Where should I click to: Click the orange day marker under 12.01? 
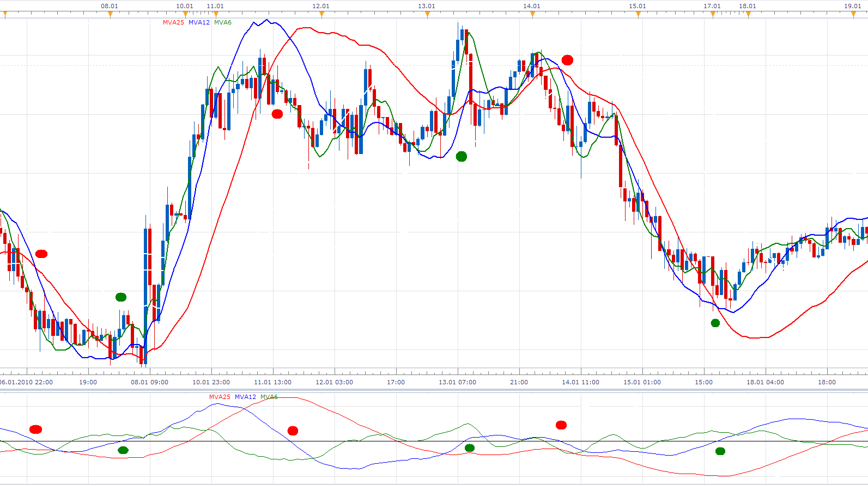321,15
